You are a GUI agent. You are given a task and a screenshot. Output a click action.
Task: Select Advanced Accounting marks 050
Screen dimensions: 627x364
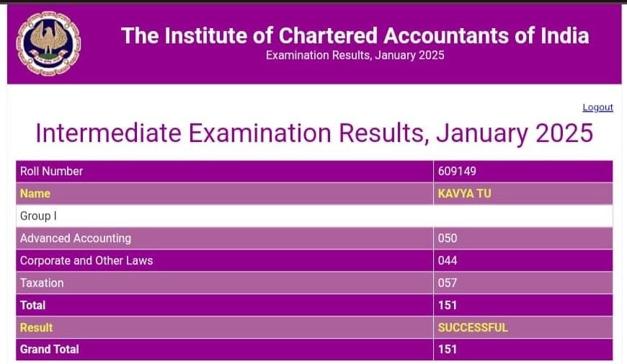click(448, 238)
